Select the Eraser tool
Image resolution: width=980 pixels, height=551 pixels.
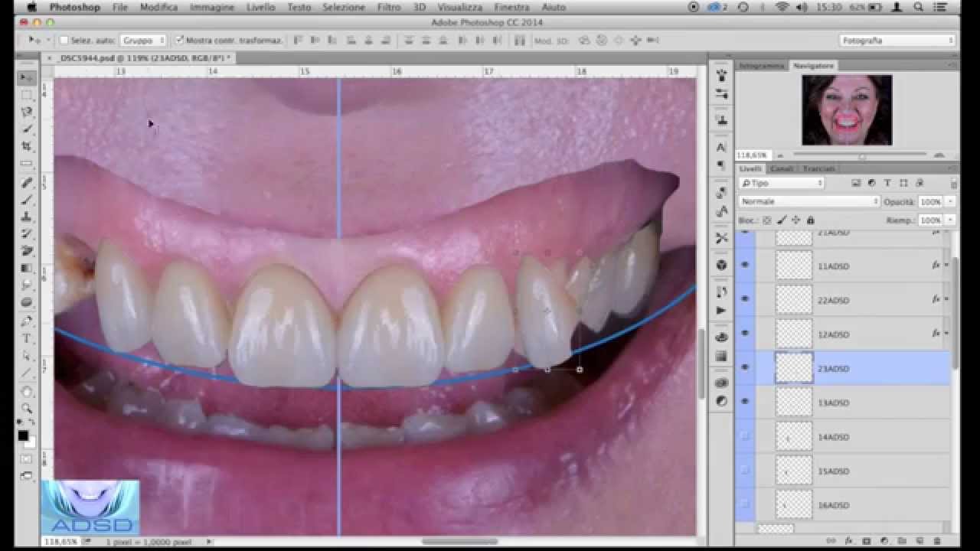point(26,251)
